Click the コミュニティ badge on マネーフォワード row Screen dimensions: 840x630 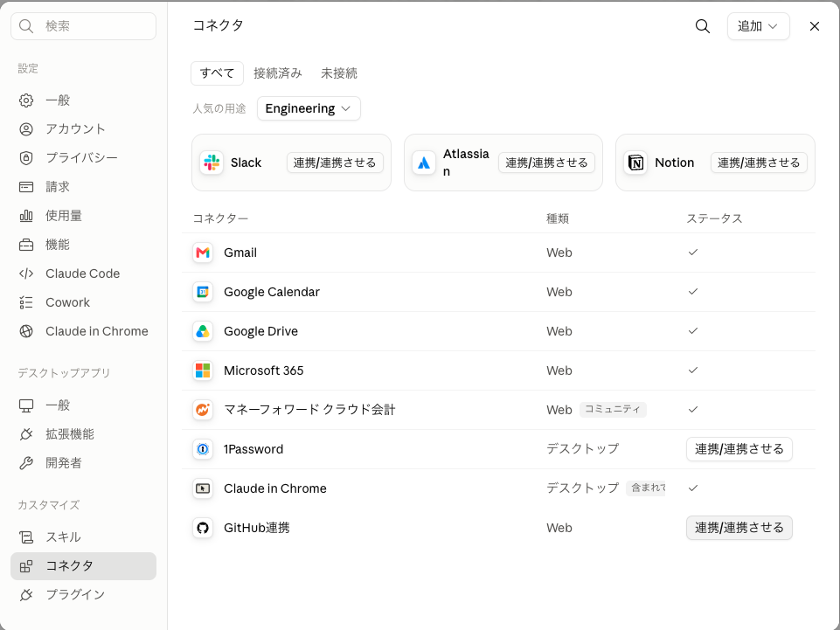click(x=613, y=409)
